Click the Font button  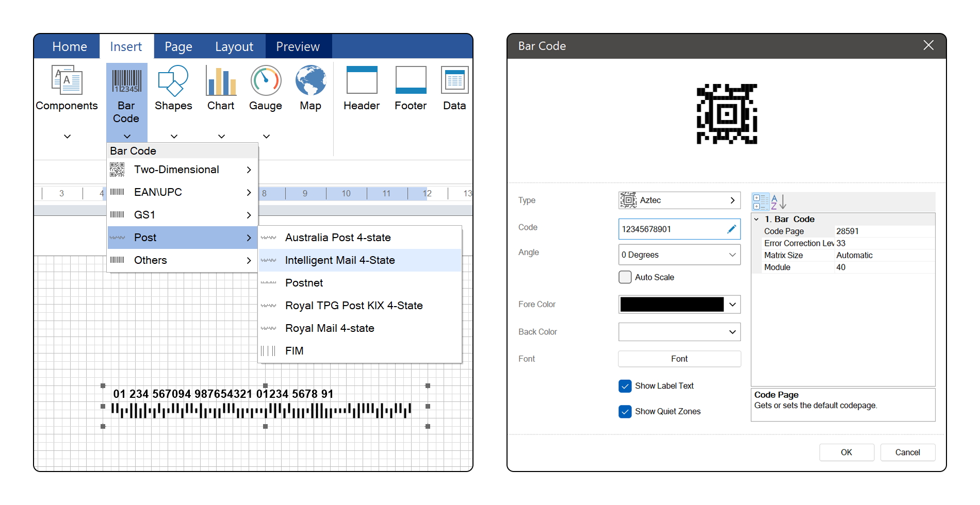click(x=679, y=359)
